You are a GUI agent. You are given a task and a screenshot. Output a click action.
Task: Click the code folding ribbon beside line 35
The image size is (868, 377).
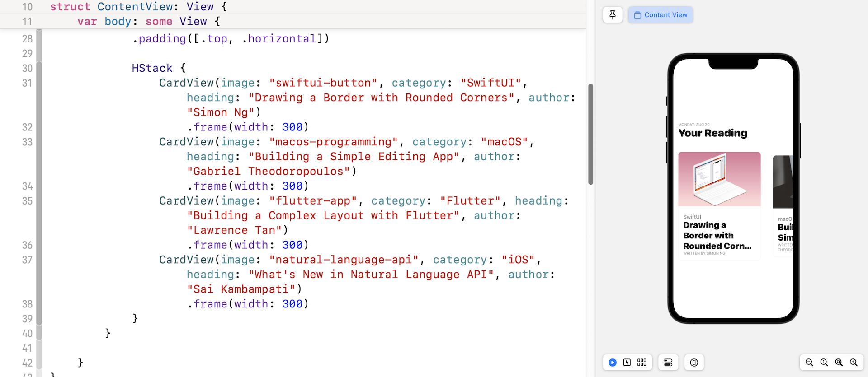point(39,201)
